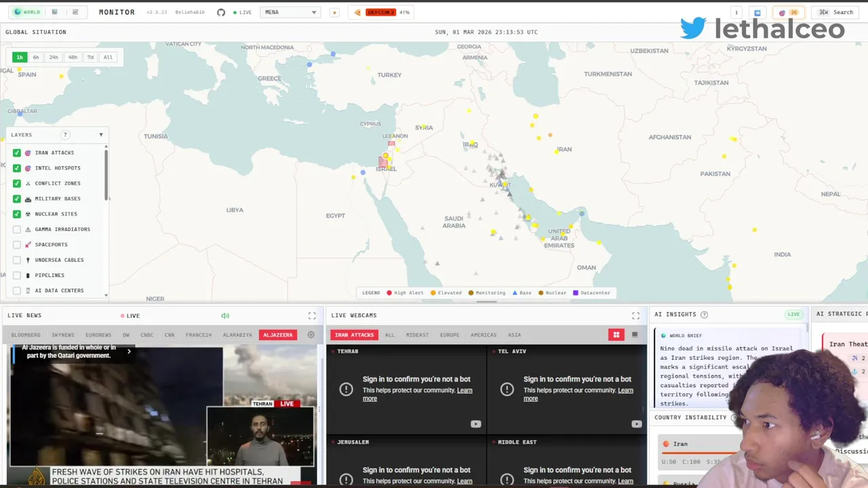
Task: Open the MENA region dropdown
Action: click(x=290, y=12)
